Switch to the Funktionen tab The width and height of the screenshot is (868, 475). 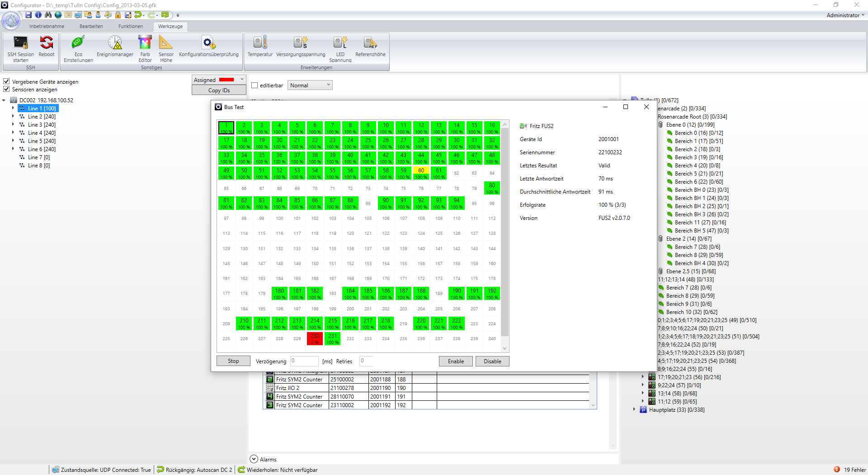pyautogui.click(x=131, y=26)
